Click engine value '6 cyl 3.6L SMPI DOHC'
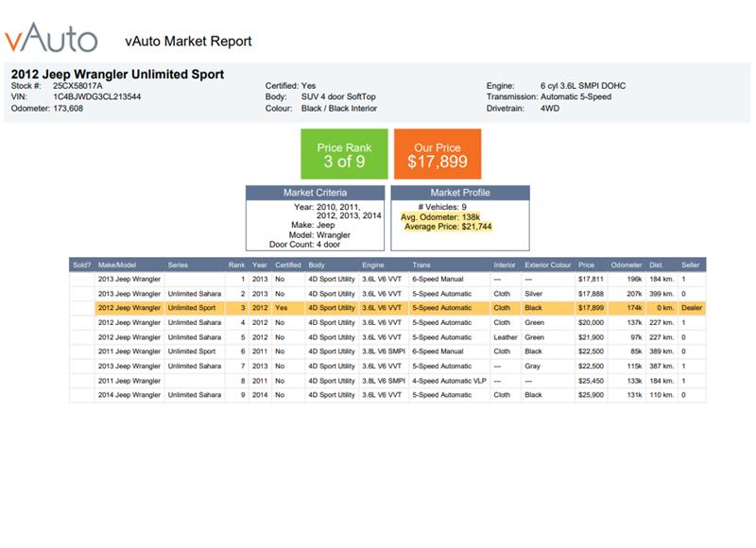The height and width of the screenshot is (548, 756). [x=583, y=86]
